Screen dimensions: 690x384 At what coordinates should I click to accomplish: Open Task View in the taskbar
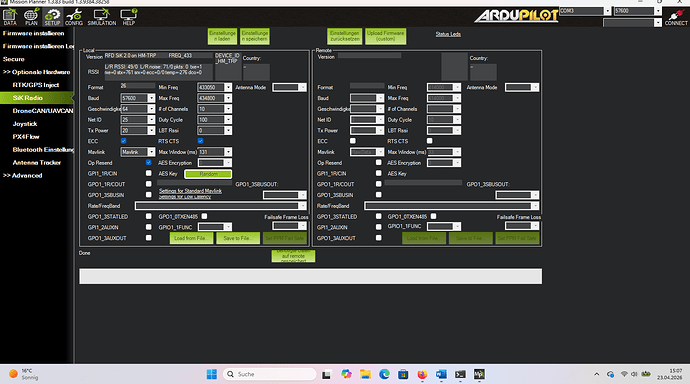[x=326, y=374]
